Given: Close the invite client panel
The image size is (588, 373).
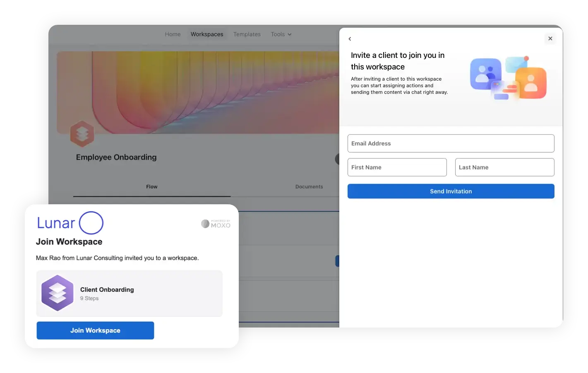Looking at the screenshot, I should pos(550,38).
